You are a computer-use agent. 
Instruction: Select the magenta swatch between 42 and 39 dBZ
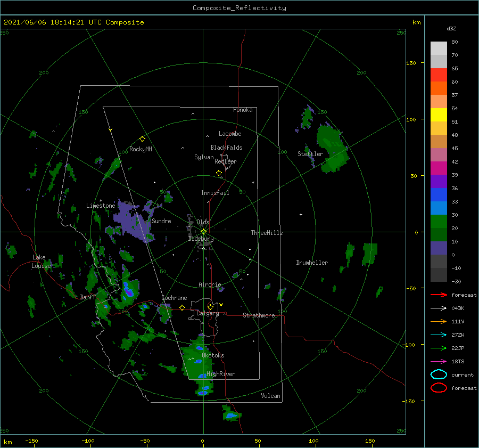[x=439, y=168]
